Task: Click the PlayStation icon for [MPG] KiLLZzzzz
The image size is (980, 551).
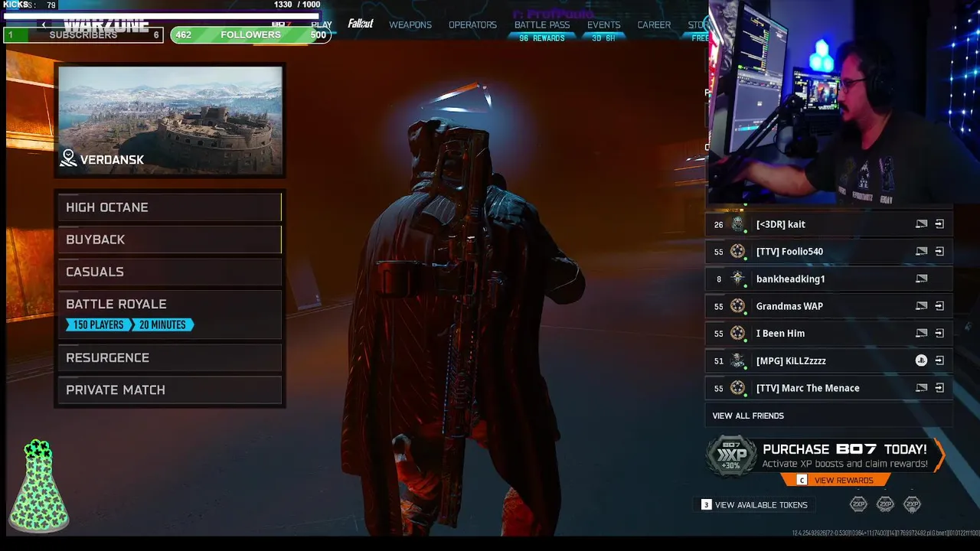Action: [921, 360]
